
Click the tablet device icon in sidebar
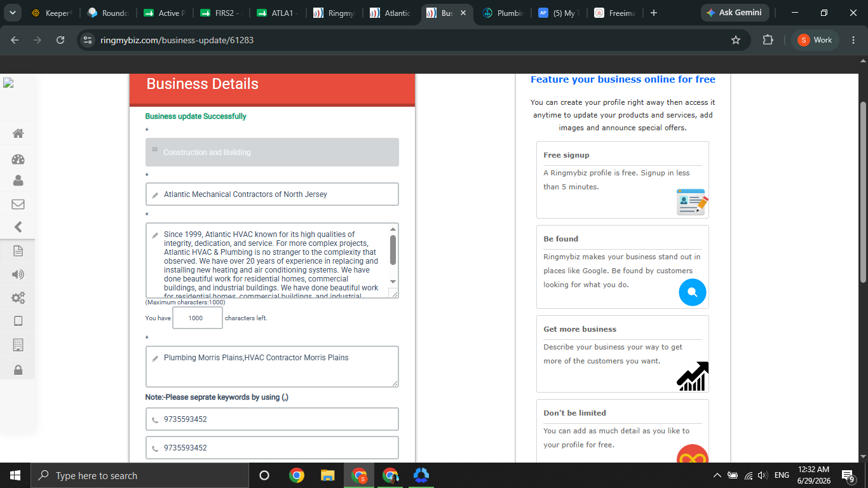pyautogui.click(x=18, y=321)
